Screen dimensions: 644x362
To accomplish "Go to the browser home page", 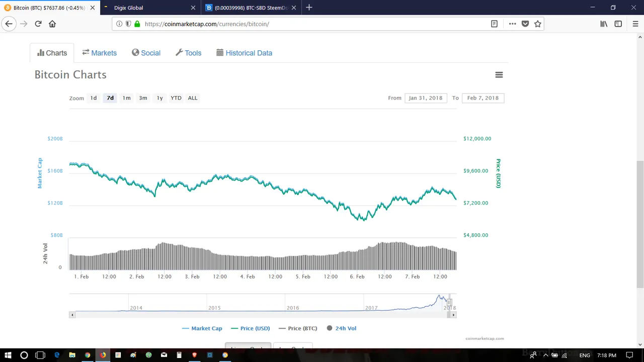I will [x=52, y=24].
